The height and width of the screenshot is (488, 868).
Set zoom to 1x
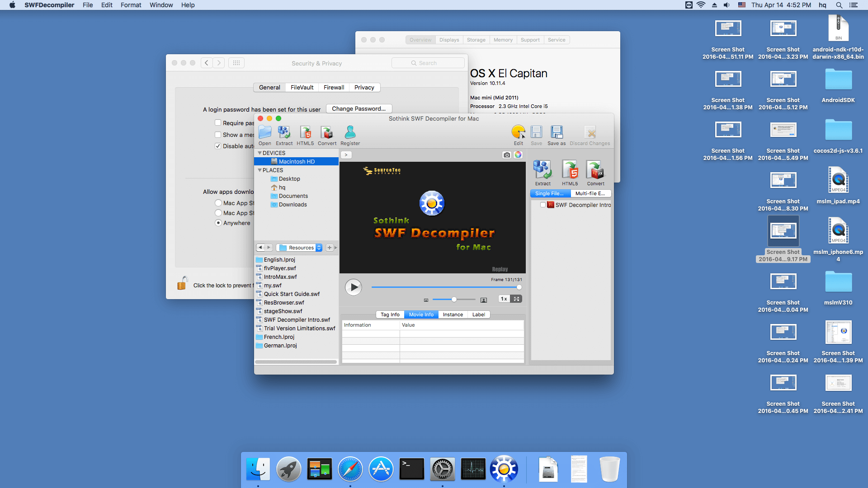[x=504, y=299]
